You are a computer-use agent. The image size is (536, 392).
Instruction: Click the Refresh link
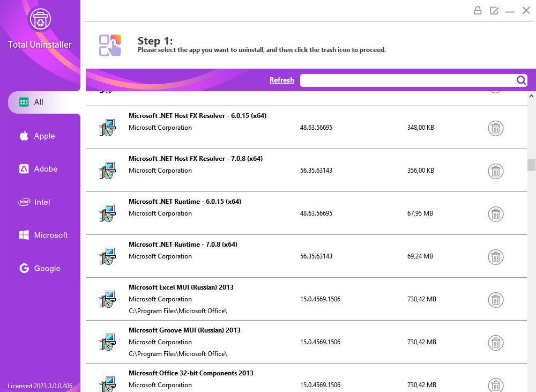282,80
